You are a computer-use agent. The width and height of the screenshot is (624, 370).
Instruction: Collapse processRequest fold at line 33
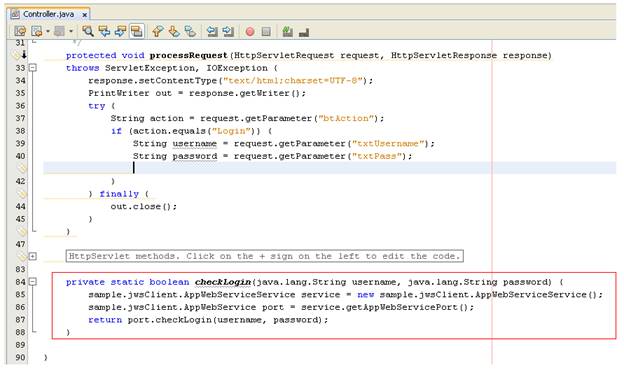point(33,68)
